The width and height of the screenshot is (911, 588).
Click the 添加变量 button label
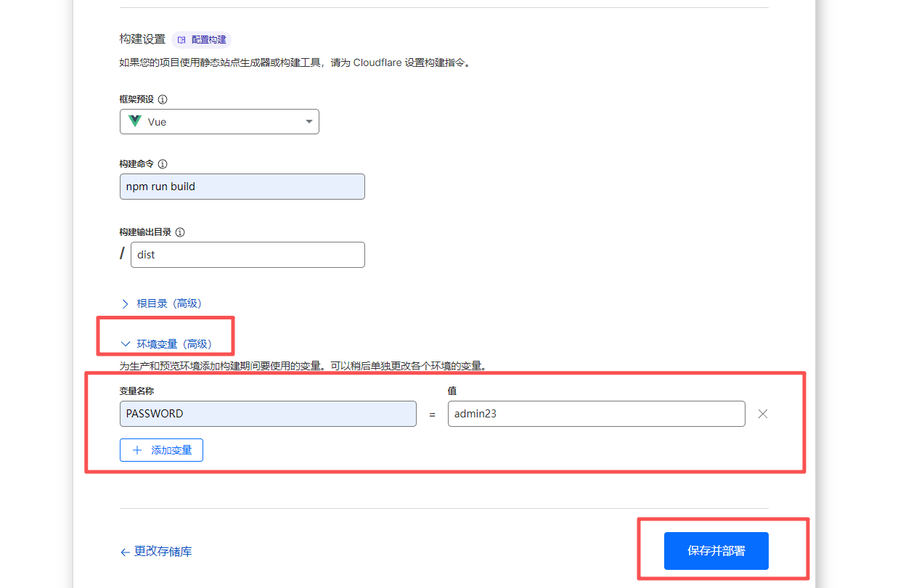point(171,450)
